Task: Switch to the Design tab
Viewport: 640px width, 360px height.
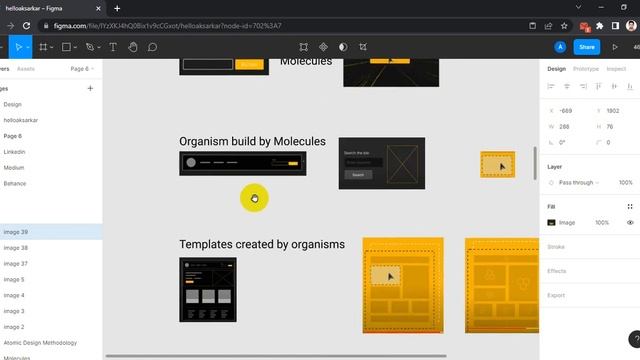Action: (556, 69)
